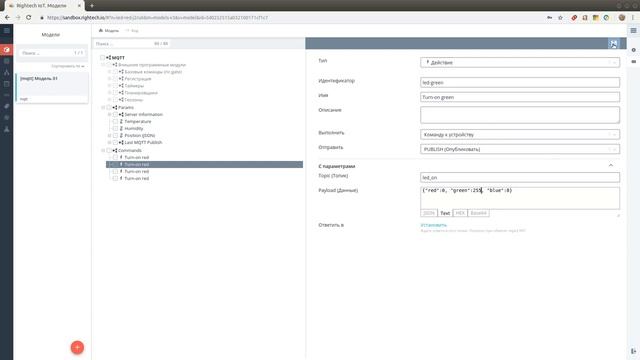Click the Topic field with led_on

(520, 178)
